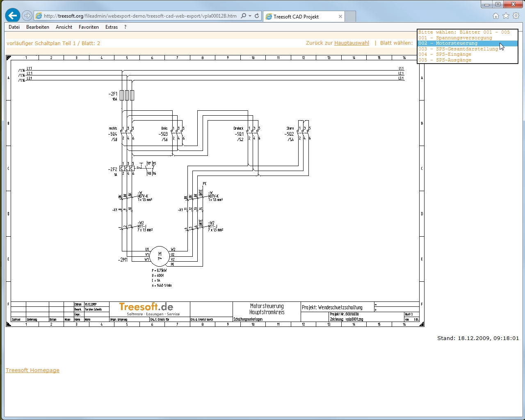Image resolution: width=525 pixels, height=420 pixels.
Task: Open the Favoriten menu
Action: (x=89, y=27)
